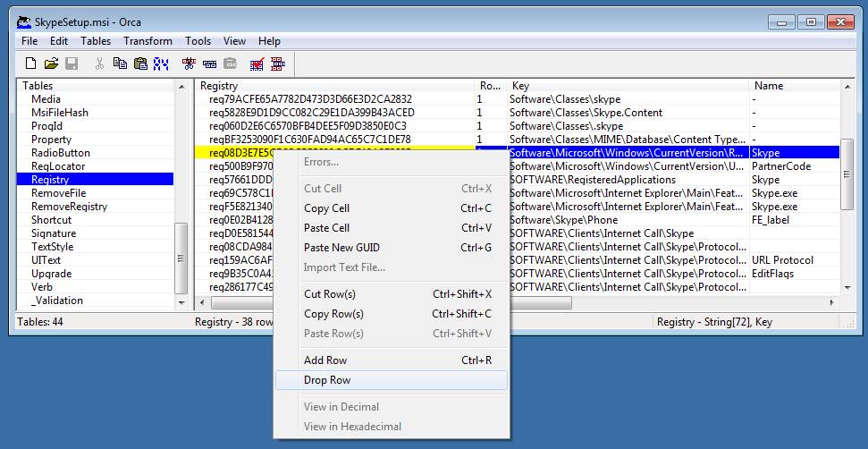Select the highlighted Registry table entry
The image size is (868, 449).
tap(96, 180)
